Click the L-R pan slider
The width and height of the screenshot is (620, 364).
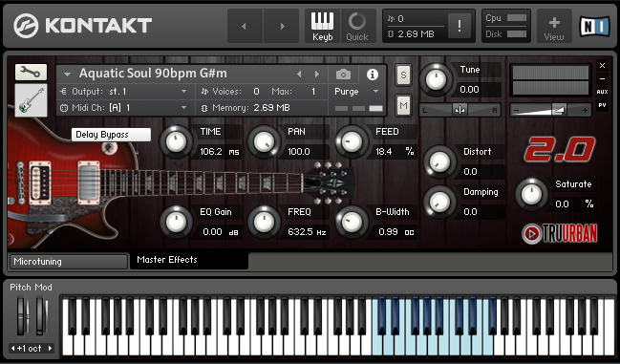[460, 110]
